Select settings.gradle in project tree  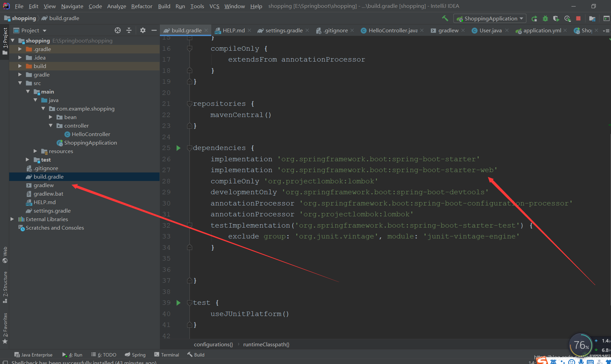click(52, 211)
